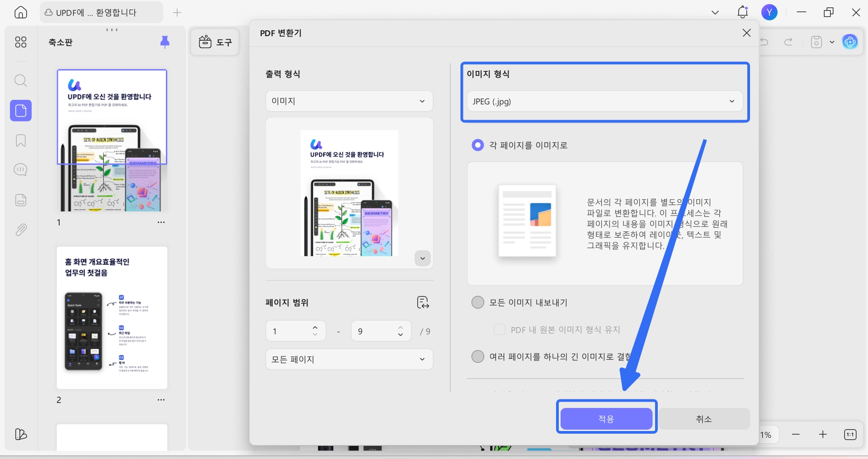Click the preview image in 출력 형식 section
The image size is (868, 459).
349,193
